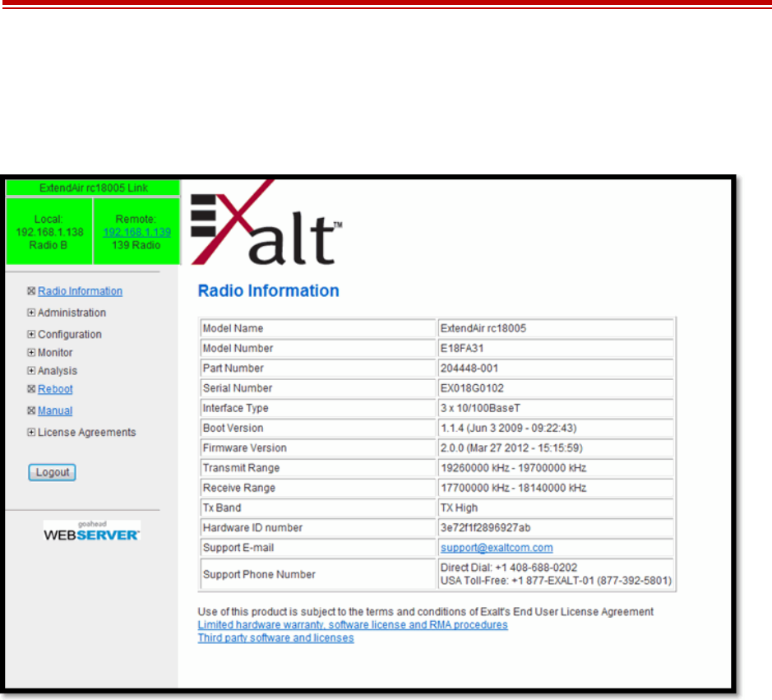Click the Support Phone Number label cell
This screenshot has height=700, width=772.
coord(317,574)
